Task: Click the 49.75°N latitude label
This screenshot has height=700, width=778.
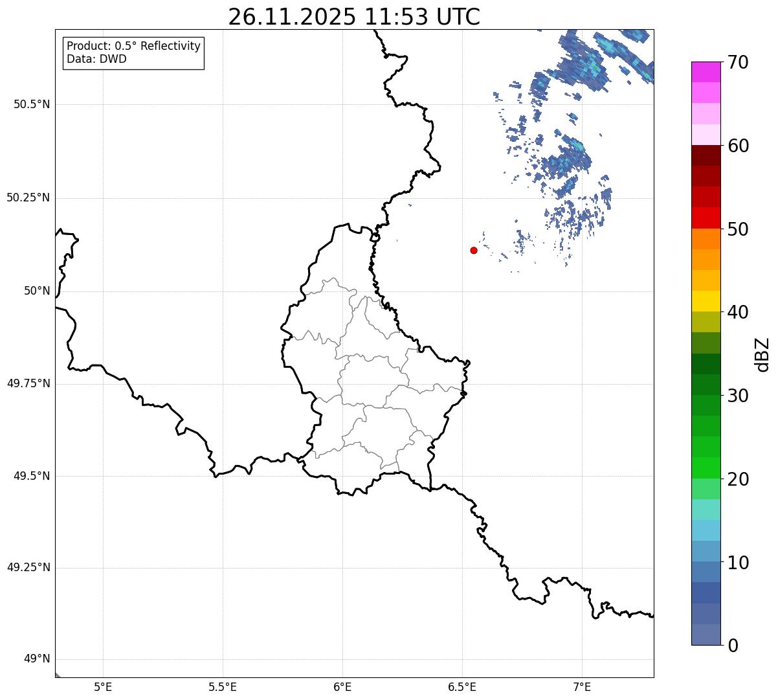Action: (28, 383)
